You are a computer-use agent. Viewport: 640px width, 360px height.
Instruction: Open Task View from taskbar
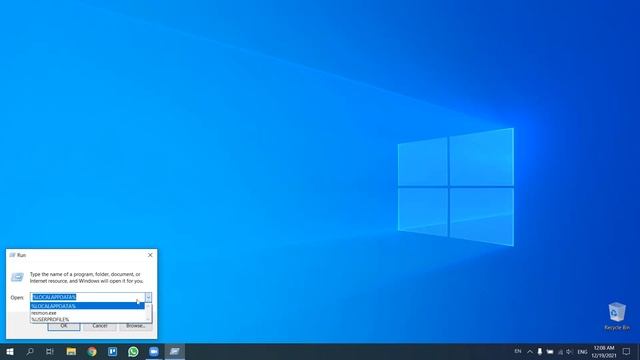(50, 351)
